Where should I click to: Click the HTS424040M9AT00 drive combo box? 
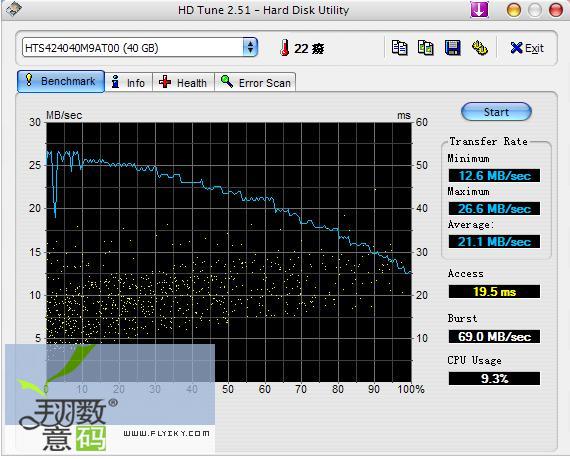pos(140,47)
